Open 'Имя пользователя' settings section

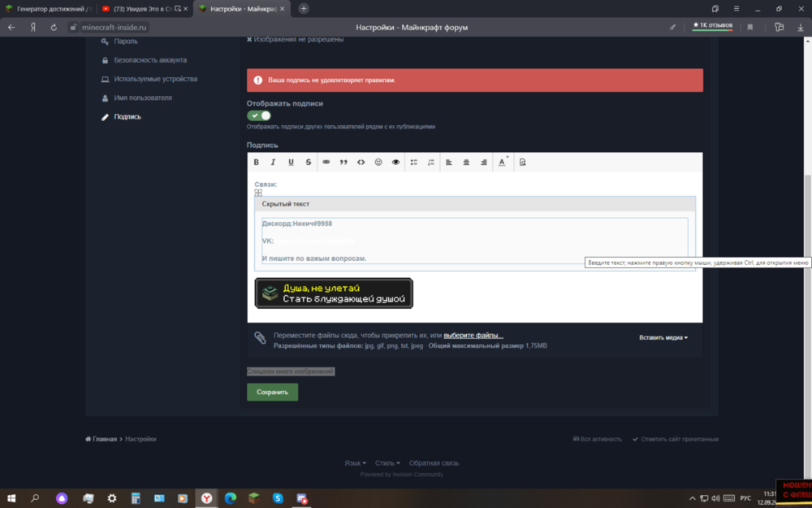click(143, 98)
